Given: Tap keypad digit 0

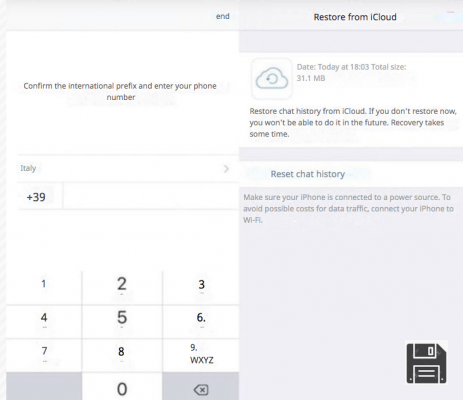Looking at the screenshot, I should click(122, 387).
